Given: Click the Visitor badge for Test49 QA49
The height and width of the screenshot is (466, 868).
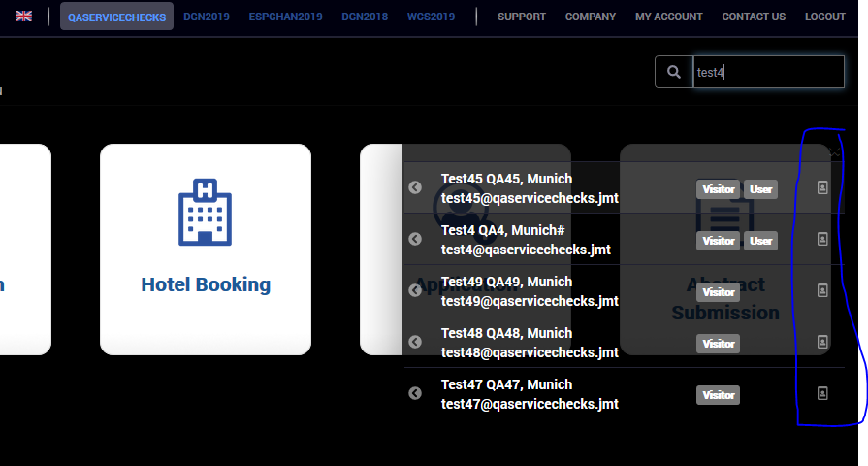Looking at the screenshot, I should coord(718,291).
